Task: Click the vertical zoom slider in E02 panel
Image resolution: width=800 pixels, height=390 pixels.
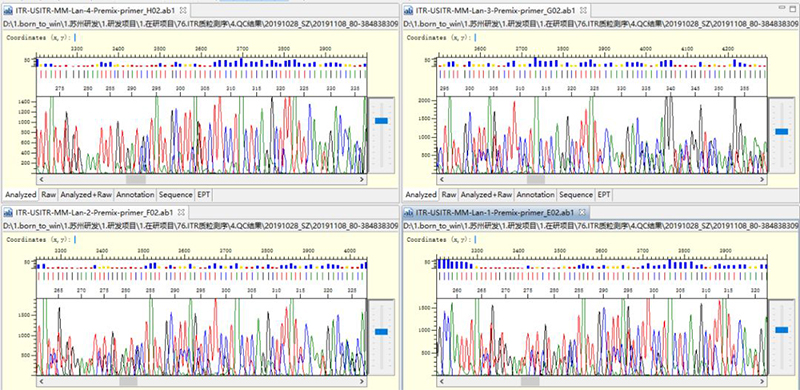Action: click(x=781, y=330)
